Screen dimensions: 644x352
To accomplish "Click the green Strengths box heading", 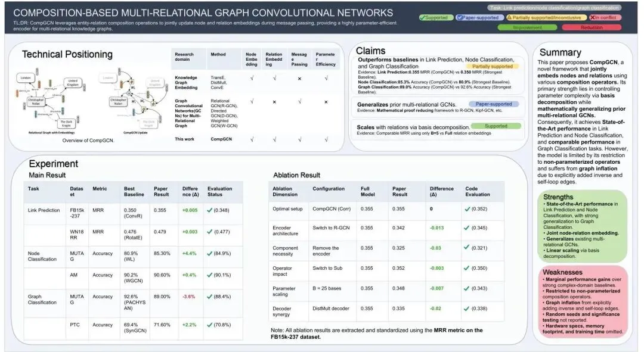I will coord(558,197).
